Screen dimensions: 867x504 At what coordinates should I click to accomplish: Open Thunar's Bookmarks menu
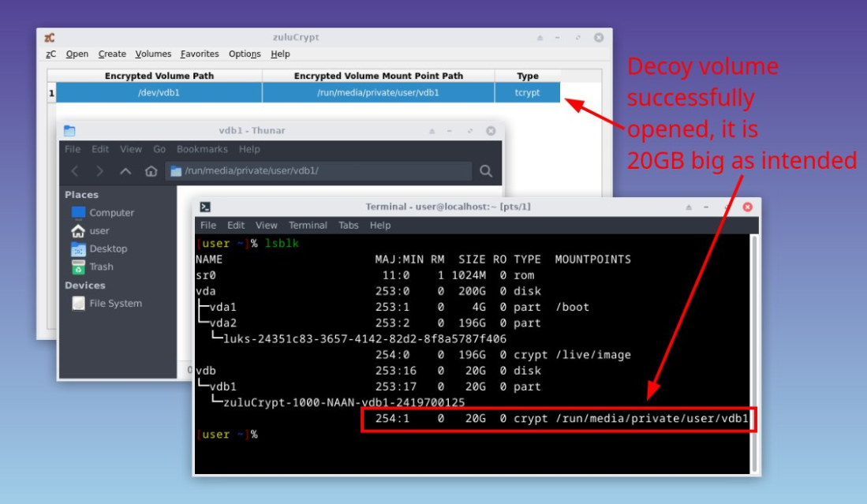203,149
